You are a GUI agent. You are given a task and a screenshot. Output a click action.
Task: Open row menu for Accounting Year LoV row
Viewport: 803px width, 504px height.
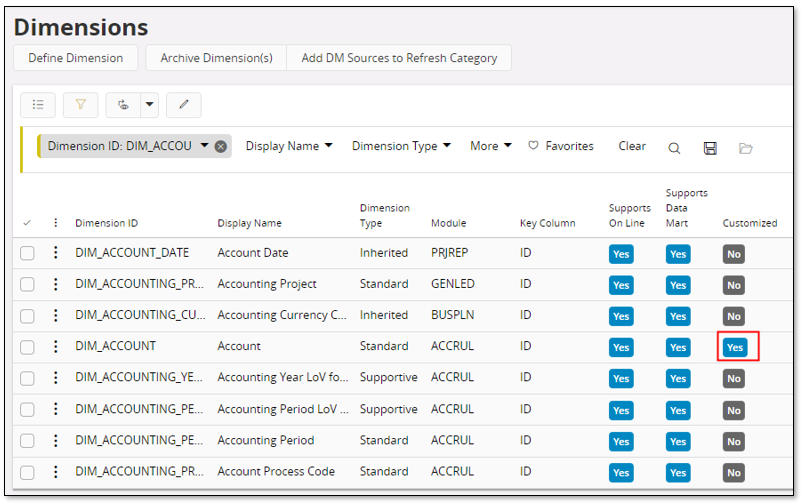click(x=55, y=377)
